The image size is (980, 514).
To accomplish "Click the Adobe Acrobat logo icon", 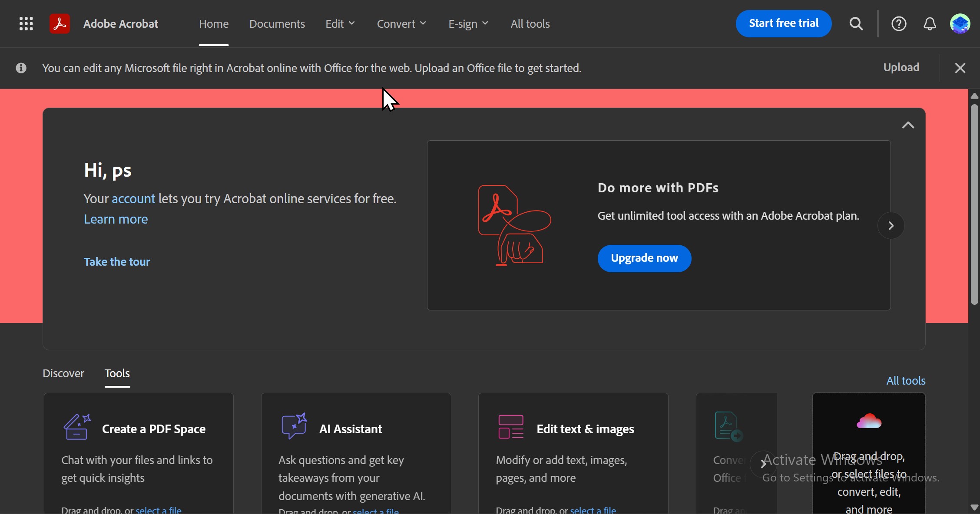I will [60, 23].
